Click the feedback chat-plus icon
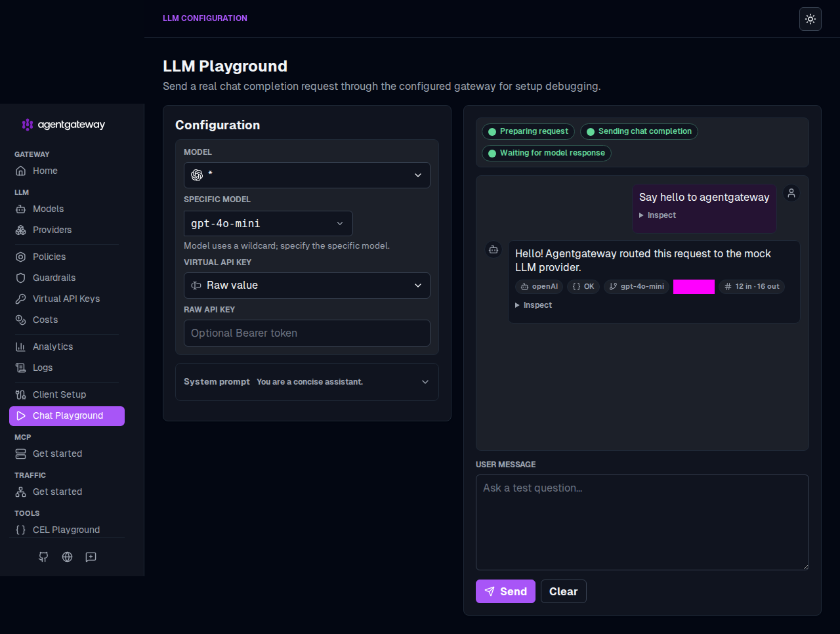Viewport: 840px width, 634px height. coord(91,557)
